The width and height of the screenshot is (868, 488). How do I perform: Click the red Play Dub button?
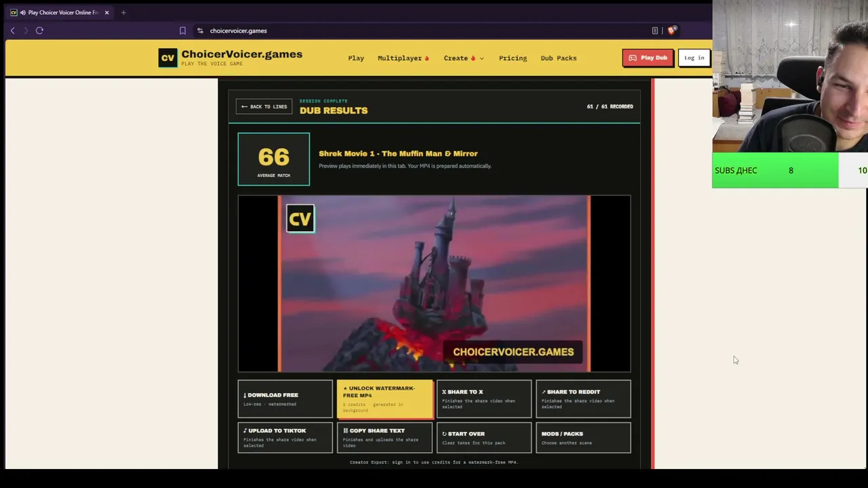coord(648,58)
